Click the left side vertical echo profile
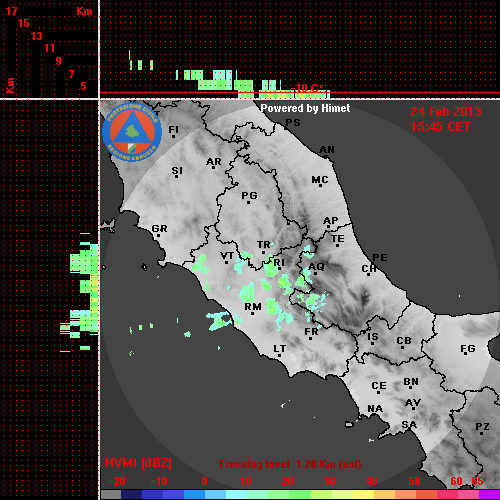The image size is (500, 500). tap(80, 293)
